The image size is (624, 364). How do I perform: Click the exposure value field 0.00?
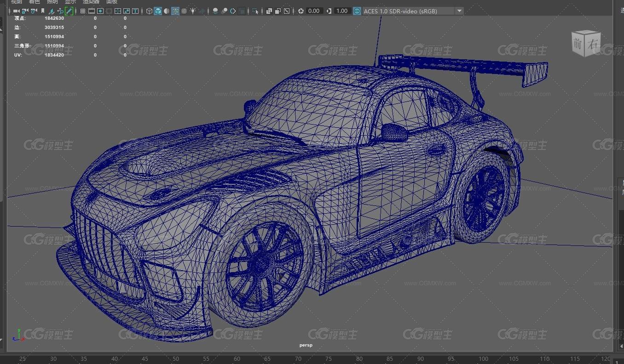coord(314,11)
